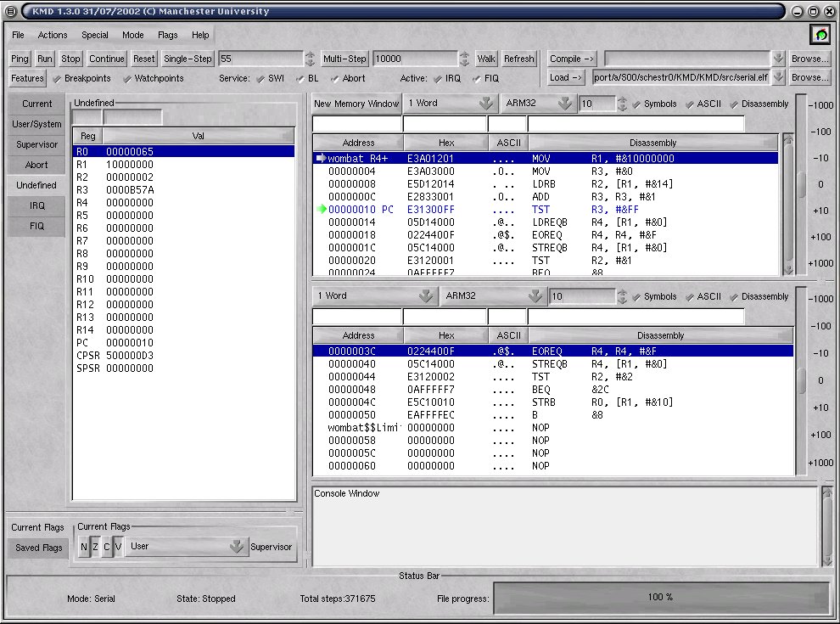Click the Load file path input field

pos(681,78)
